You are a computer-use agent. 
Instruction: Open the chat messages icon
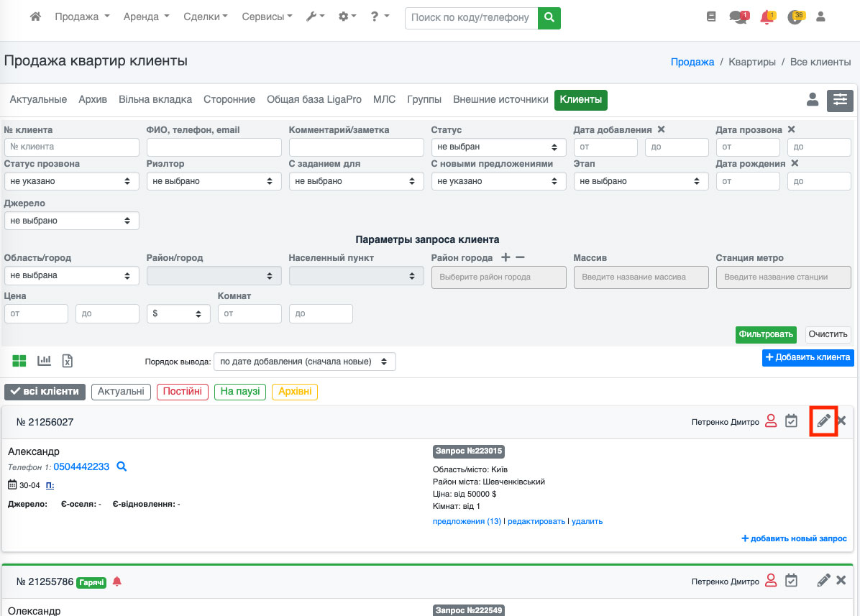point(738,17)
